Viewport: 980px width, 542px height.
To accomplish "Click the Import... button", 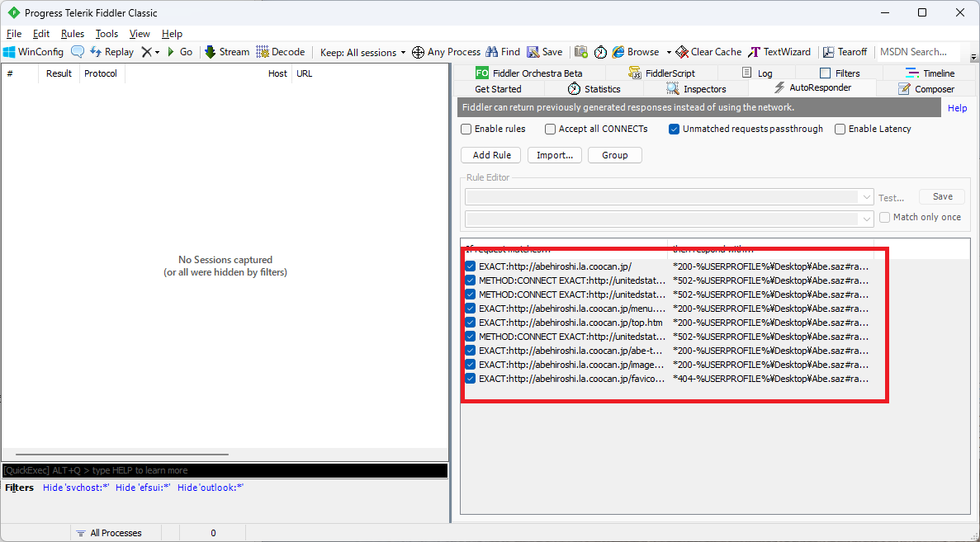I will click(x=555, y=155).
